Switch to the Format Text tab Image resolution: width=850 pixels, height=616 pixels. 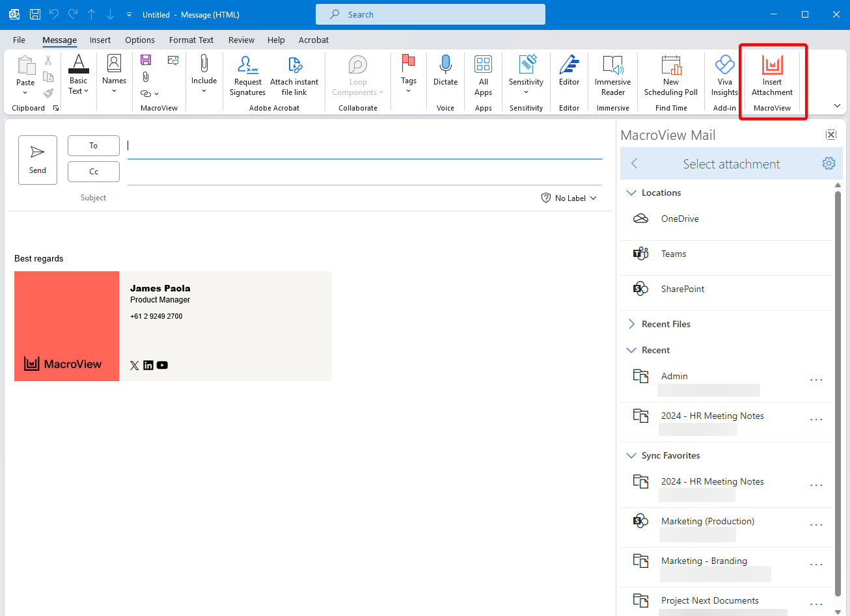point(191,40)
